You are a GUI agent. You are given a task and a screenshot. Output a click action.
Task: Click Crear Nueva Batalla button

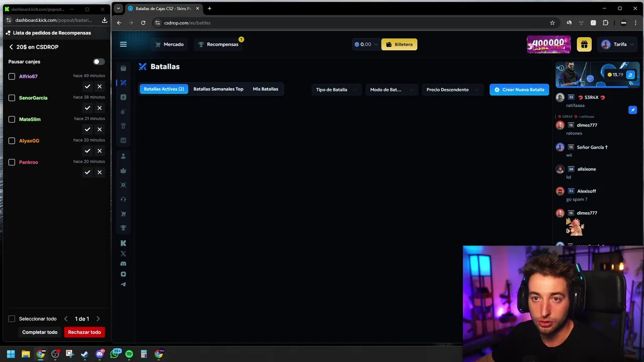pyautogui.click(x=519, y=89)
